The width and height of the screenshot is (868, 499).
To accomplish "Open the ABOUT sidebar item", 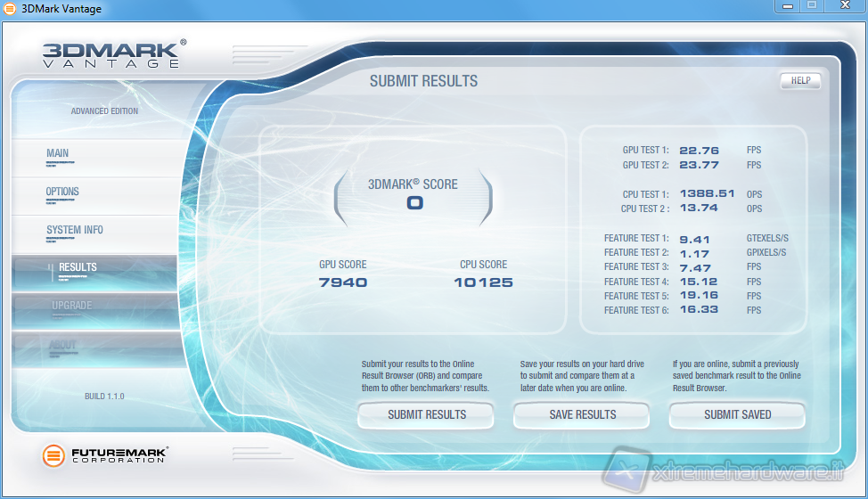I will [63, 346].
